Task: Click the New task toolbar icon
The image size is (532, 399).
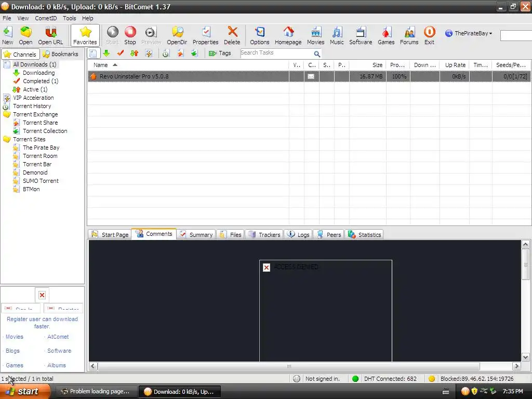Action: tap(7, 35)
